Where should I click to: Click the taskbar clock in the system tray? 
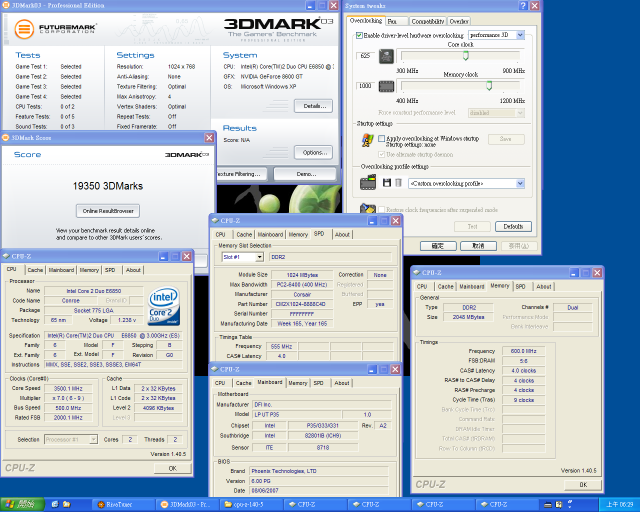tap(619, 505)
